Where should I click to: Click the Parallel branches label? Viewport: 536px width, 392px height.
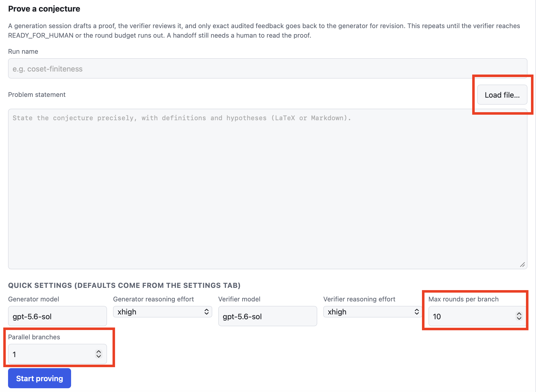34,337
